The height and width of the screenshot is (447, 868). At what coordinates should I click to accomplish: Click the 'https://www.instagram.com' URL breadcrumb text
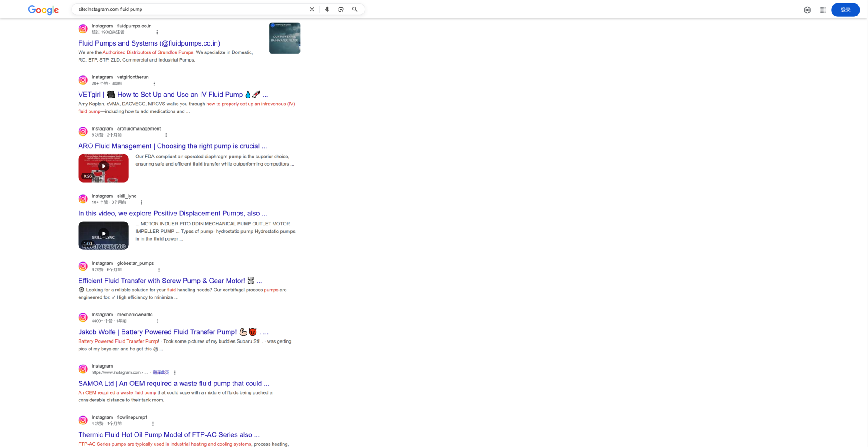pyautogui.click(x=119, y=372)
